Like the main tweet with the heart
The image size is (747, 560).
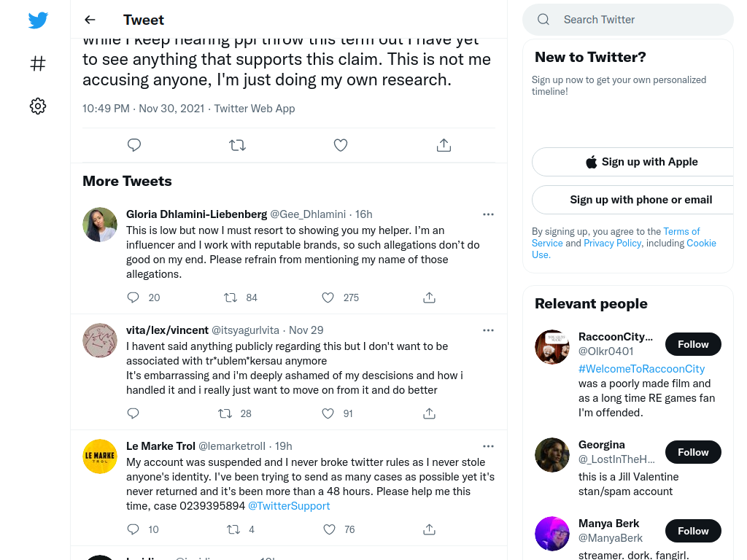341,145
